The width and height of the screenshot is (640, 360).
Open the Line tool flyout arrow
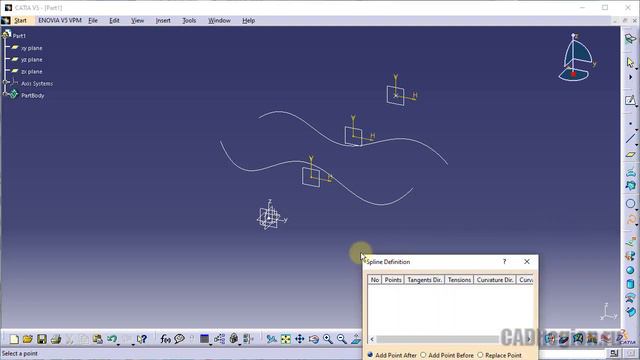click(636, 145)
